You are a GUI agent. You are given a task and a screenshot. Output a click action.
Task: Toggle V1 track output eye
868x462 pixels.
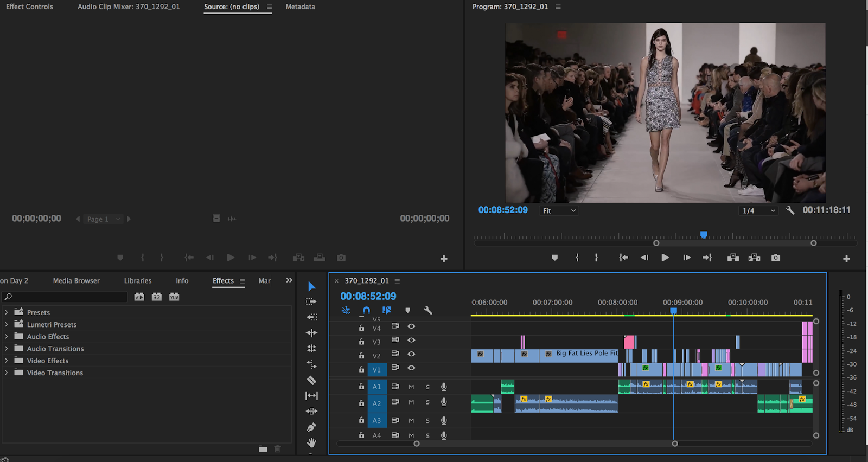411,368
